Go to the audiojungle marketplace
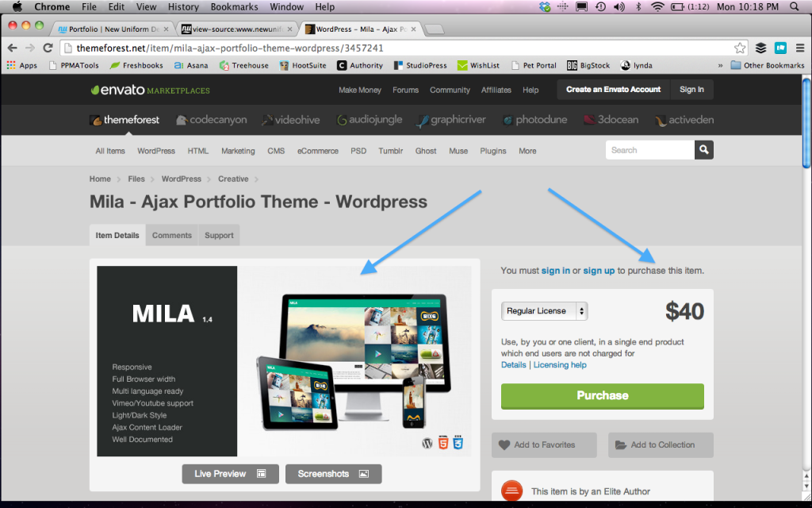The width and height of the screenshot is (812, 508). tap(370, 120)
